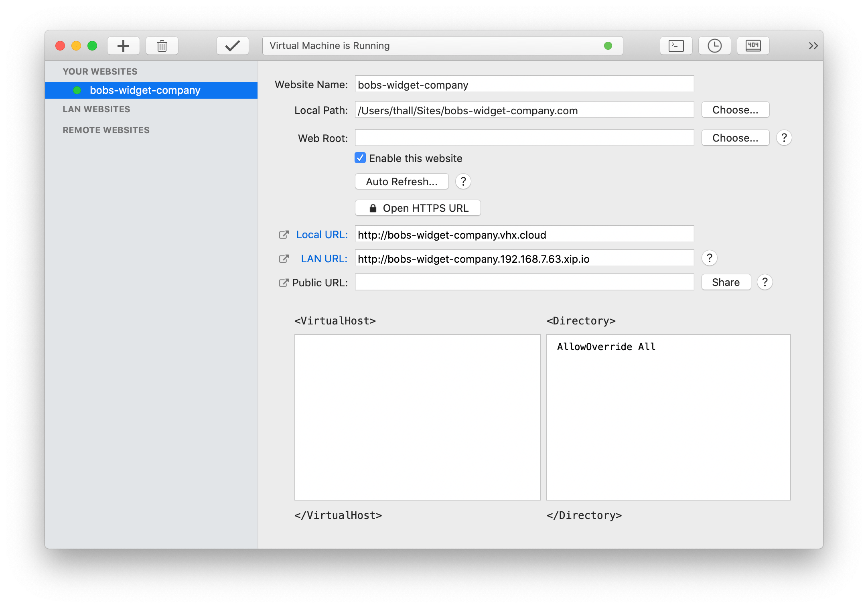Screen dimensions: 868x608
Task: Open help for Auto Refresh
Action: [463, 182]
